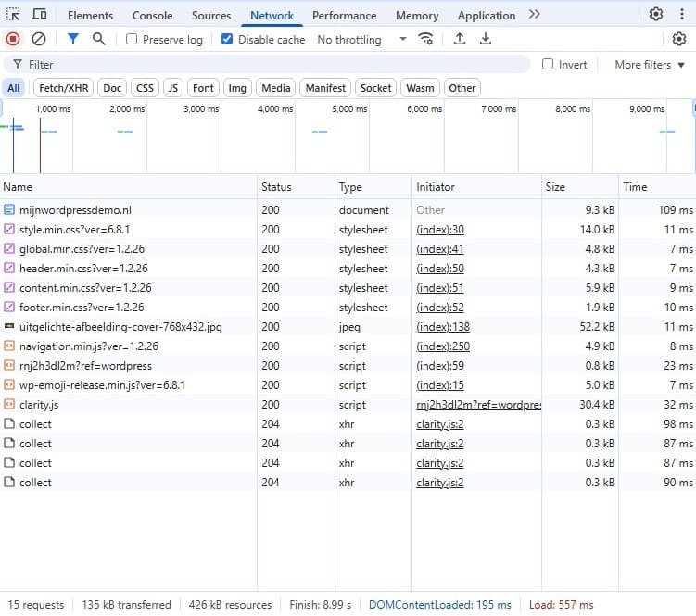Open the No throttling dropdown
The height and width of the screenshot is (616, 696).
(x=361, y=40)
